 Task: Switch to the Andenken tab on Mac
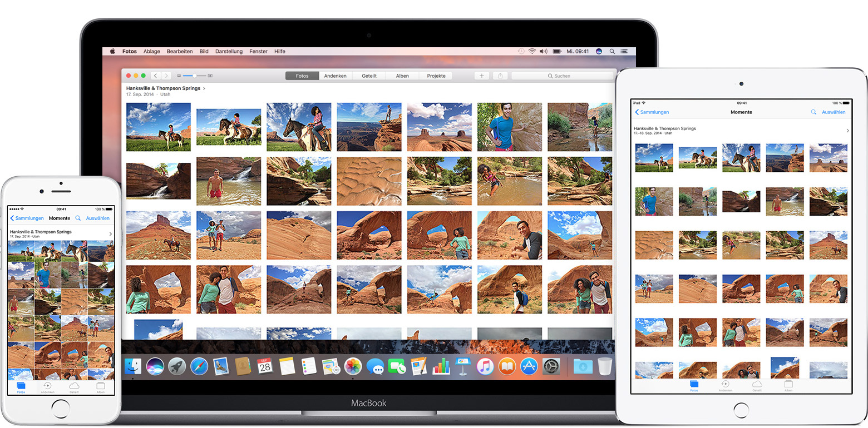[x=336, y=76]
